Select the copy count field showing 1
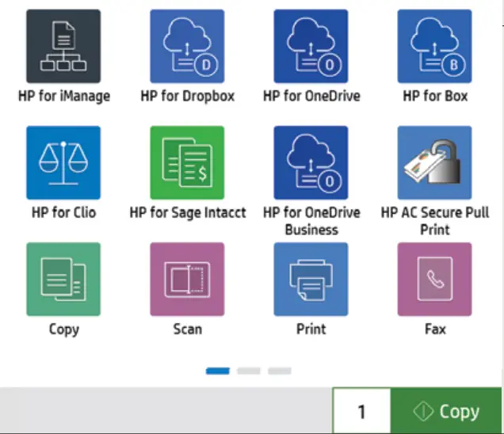The height and width of the screenshot is (434, 504). [x=362, y=411]
